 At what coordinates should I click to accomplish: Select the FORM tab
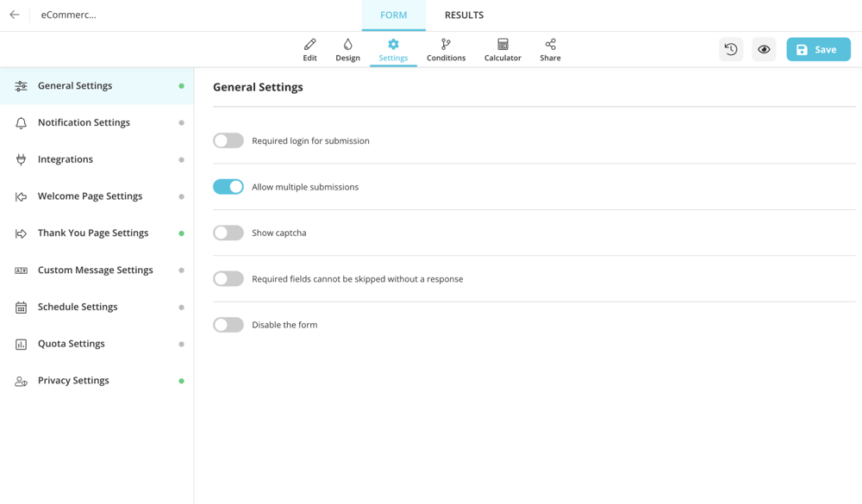pyautogui.click(x=393, y=15)
